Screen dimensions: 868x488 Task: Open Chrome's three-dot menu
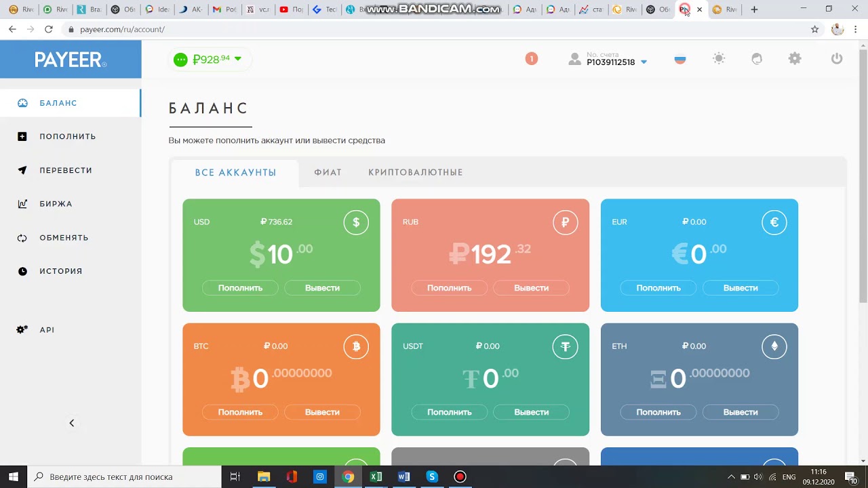pyautogui.click(x=856, y=29)
